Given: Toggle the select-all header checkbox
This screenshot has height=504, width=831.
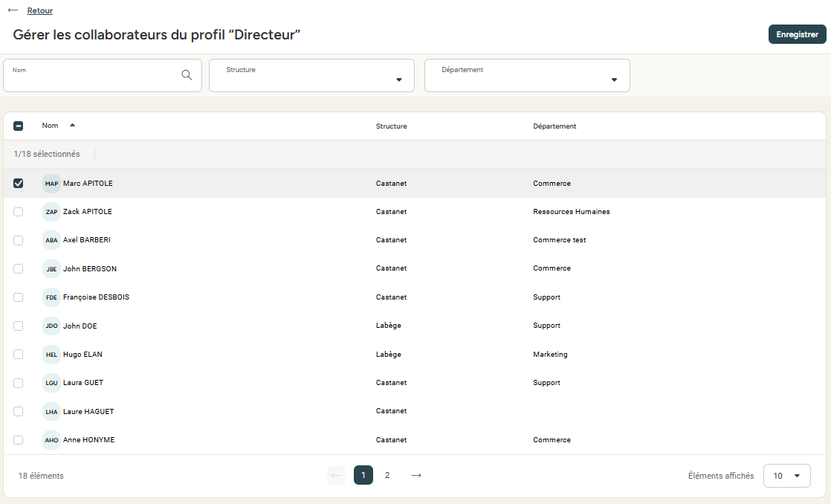Looking at the screenshot, I should [19, 126].
